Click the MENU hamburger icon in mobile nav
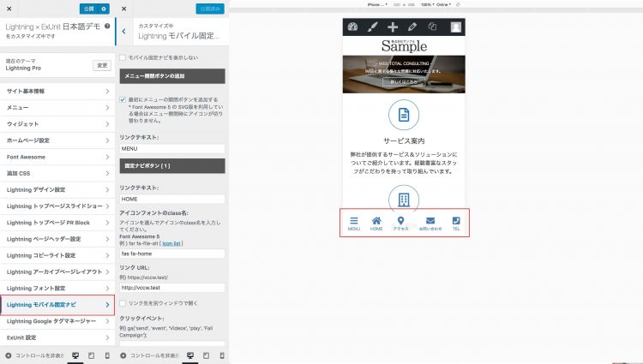 tap(353, 221)
